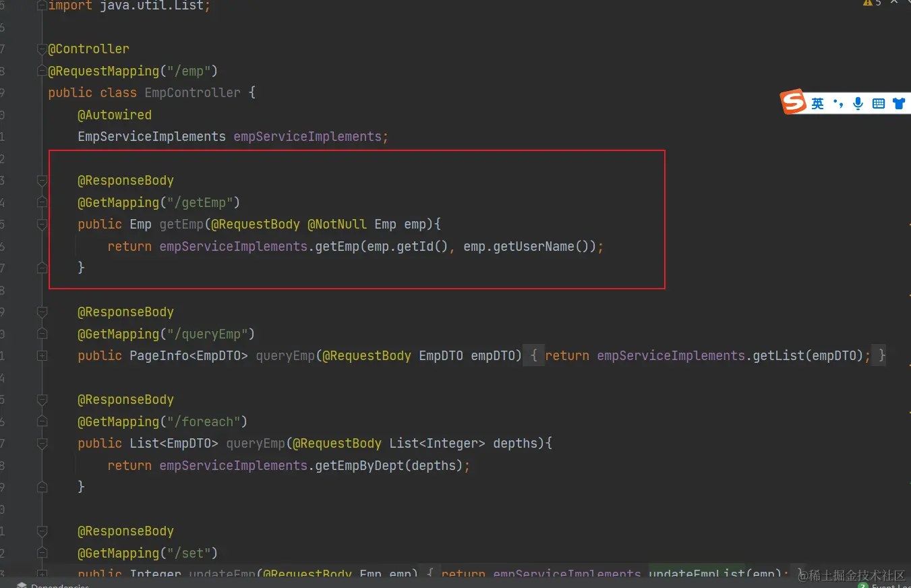Collapse fold at @ResponseBody above /set

click(x=42, y=531)
